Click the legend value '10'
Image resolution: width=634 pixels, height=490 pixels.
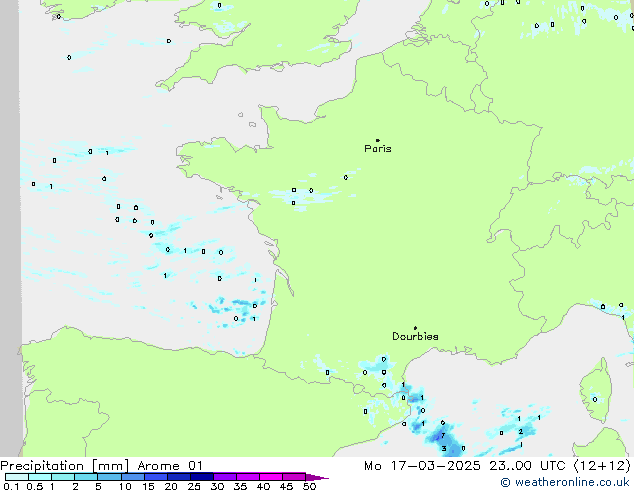(125, 486)
